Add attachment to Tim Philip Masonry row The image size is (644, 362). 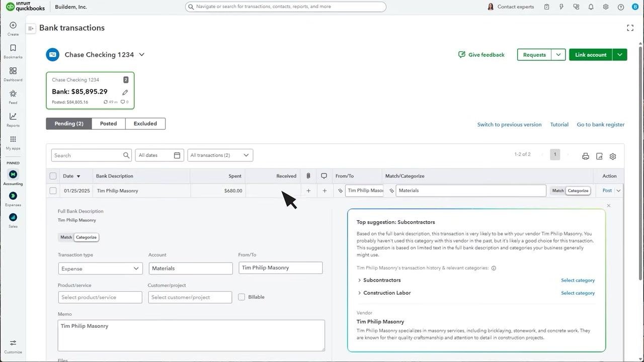[x=308, y=191]
